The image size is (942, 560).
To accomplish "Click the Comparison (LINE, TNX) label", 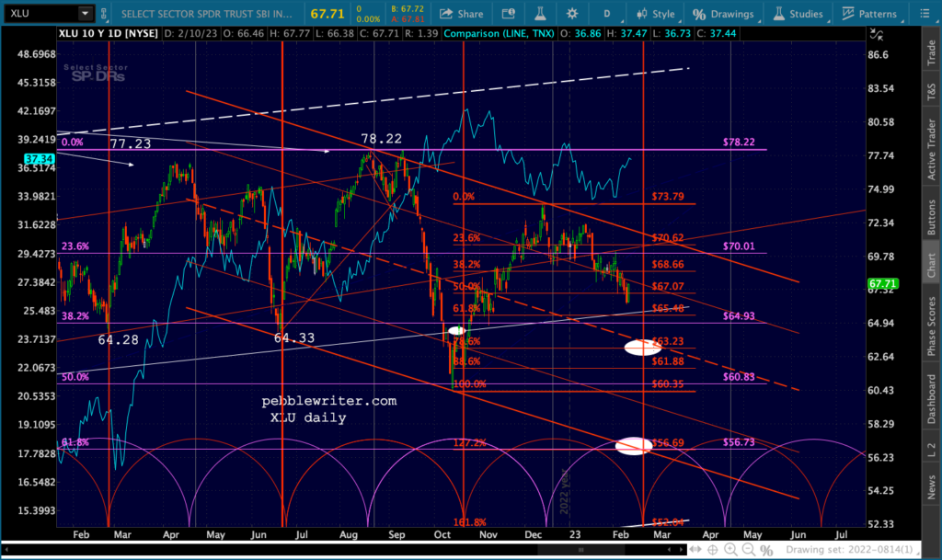I will (x=499, y=34).
